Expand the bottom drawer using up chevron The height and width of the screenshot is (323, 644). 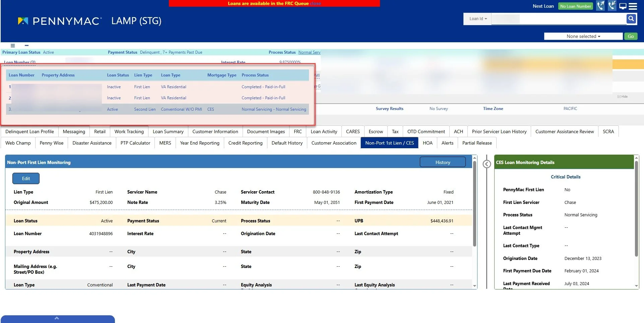click(57, 318)
